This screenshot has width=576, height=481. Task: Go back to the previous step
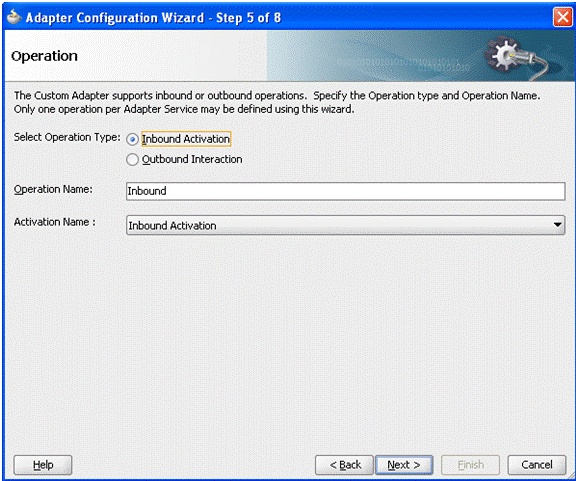[344, 465]
